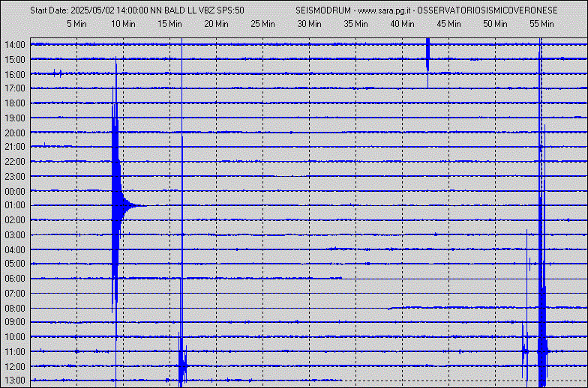This screenshot has height=388, width=588.
Task: Select the 17:00 hour row label
Action: (x=15, y=88)
